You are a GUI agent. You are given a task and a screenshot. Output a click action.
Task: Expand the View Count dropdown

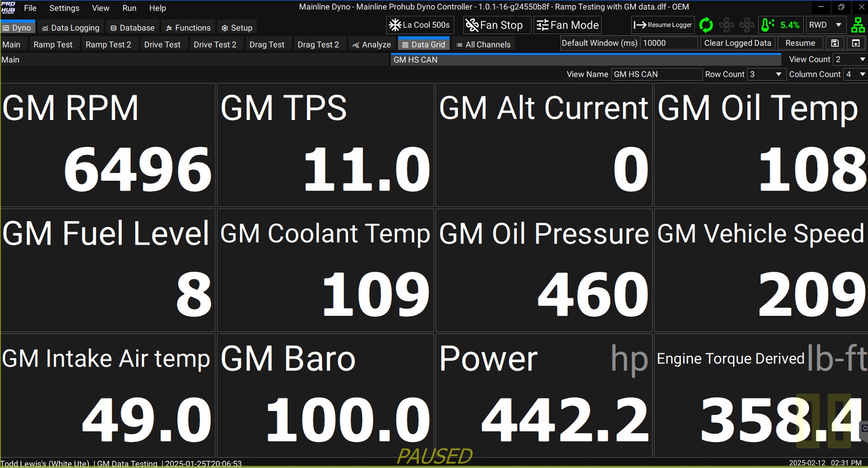pyautogui.click(x=850, y=59)
